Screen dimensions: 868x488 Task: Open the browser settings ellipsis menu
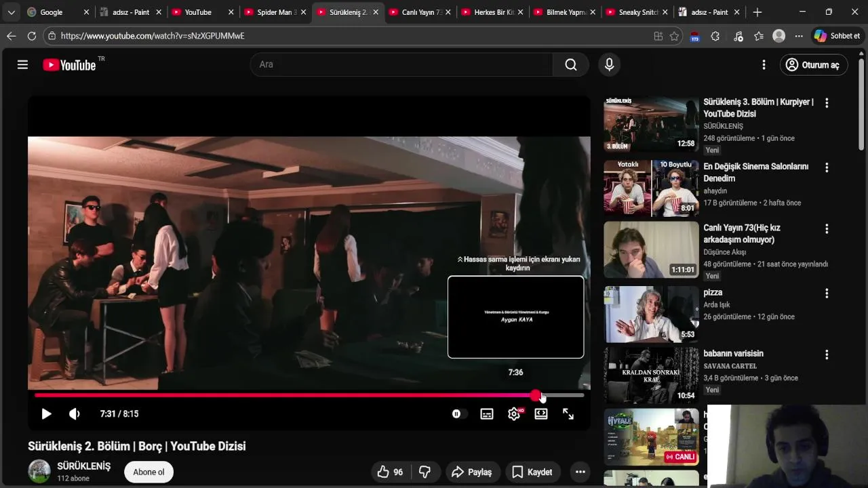(799, 36)
